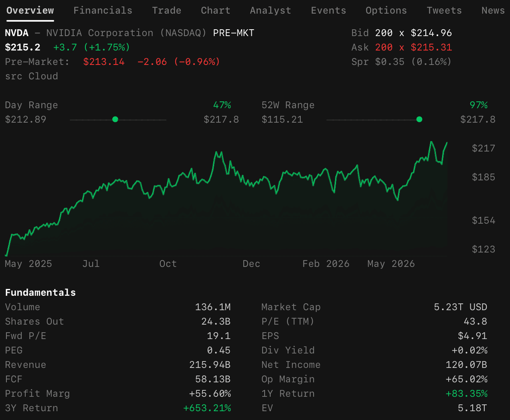510x420 pixels.
Task: Click the P/E (TTM) value 43.8
Action: 476,321
